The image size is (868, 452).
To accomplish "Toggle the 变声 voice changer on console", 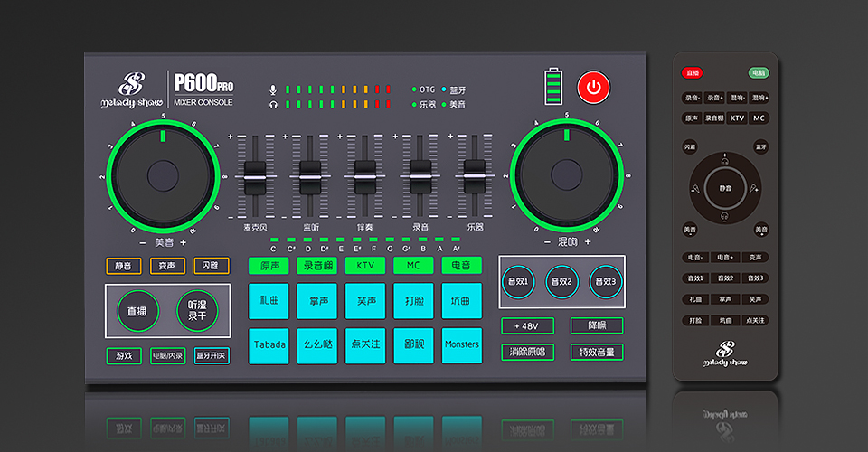I will click(x=168, y=266).
